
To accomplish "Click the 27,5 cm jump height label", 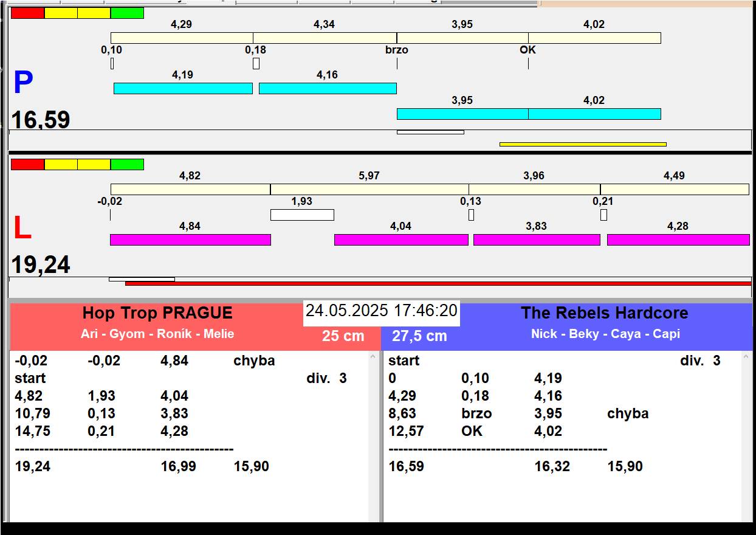I will pos(419,336).
